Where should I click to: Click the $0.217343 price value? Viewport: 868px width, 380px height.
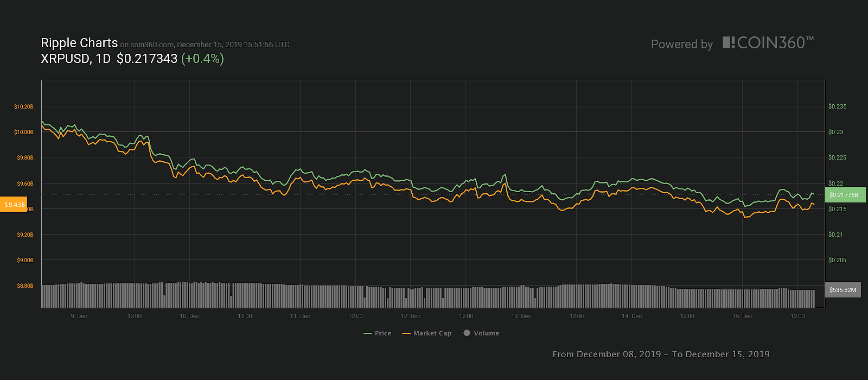pyautogui.click(x=147, y=59)
